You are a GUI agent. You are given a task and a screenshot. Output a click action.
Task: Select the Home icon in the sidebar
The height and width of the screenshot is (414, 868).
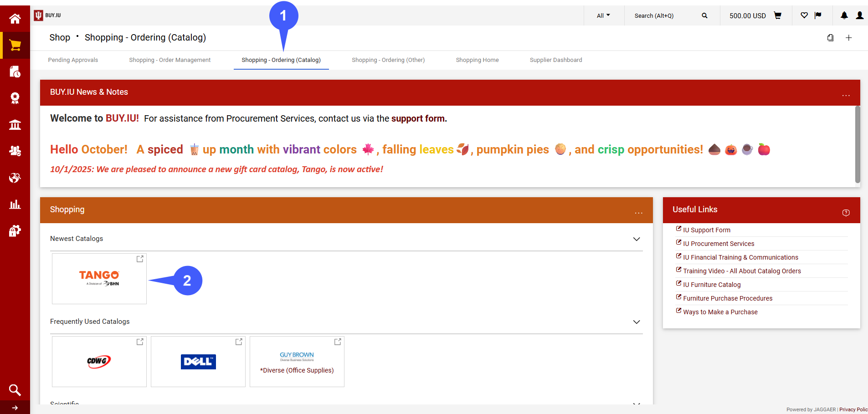point(15,18)
